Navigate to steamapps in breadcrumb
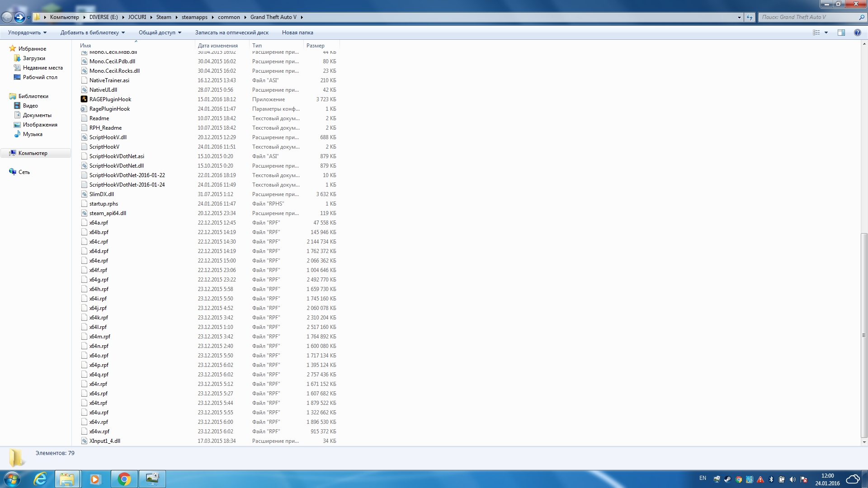 coord(194,17)
